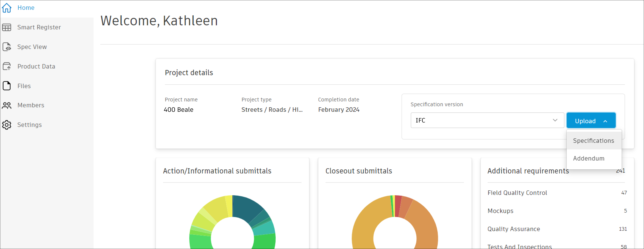Click the Members people icon
This screenshot has height=249, width=644.
[7, 105]
